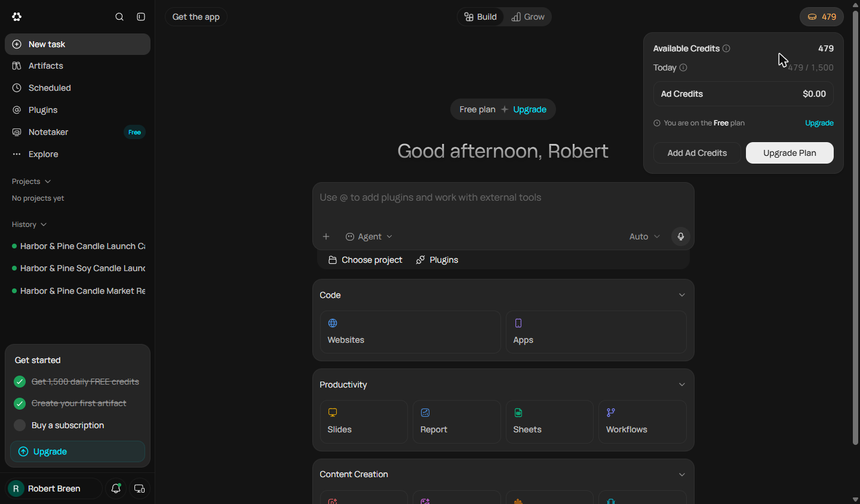Open Plugins in the sidebar
The width and height of the screenshot is (860, 504).
[x=78, y=110]
